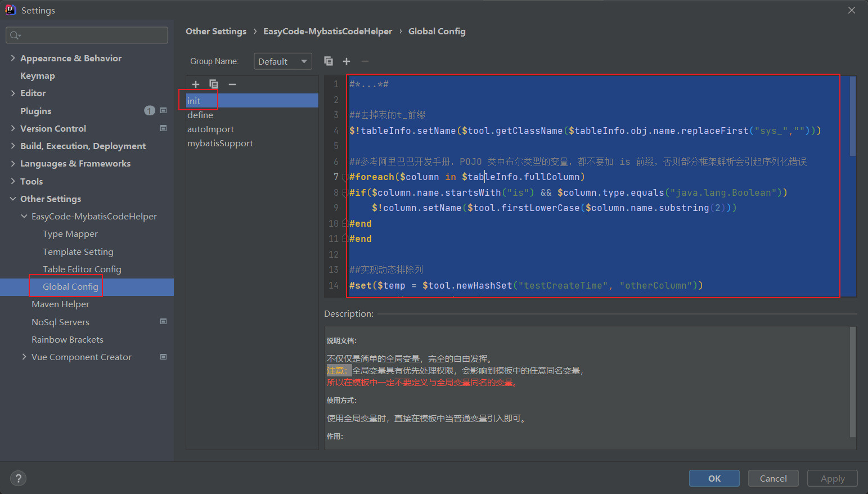This screenshot has height=494, width=868.
Task: Open Rainbow Brackets settings
Action: pyautogui.click(x=68, y=339)
